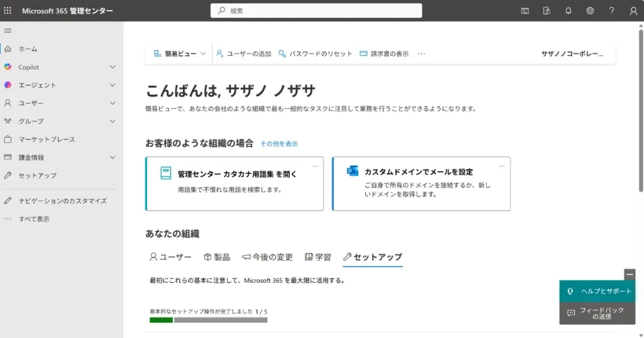Click the その他を表示 link
This screenshot has height=338, width=644.
coord(279,144)
